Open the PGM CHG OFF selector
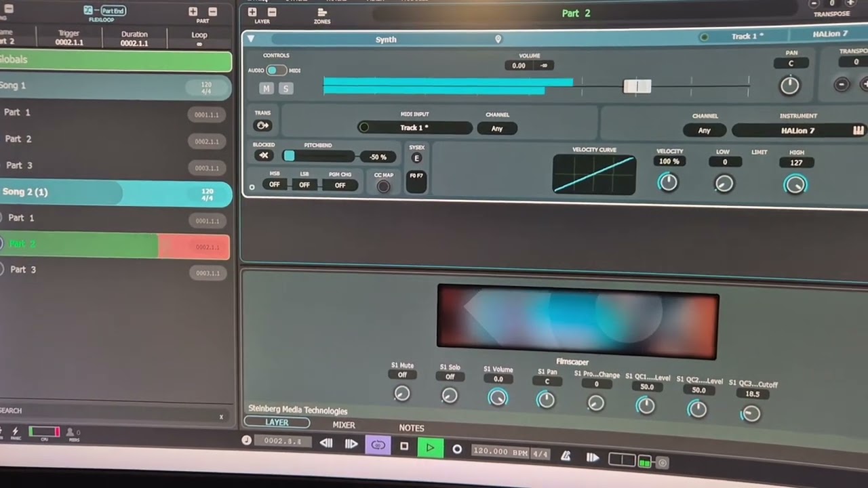Viewport: 868px width, 488px height. (340, 185)
